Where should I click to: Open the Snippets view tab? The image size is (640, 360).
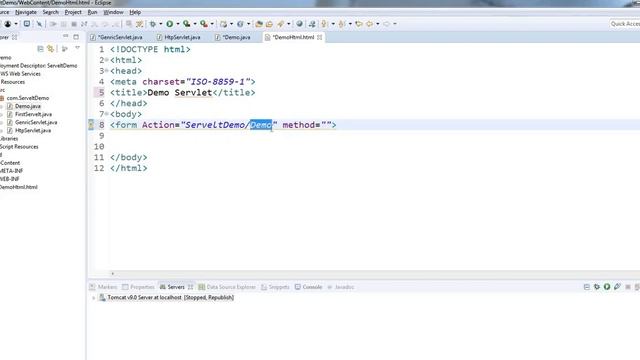[x=275, y=287]
